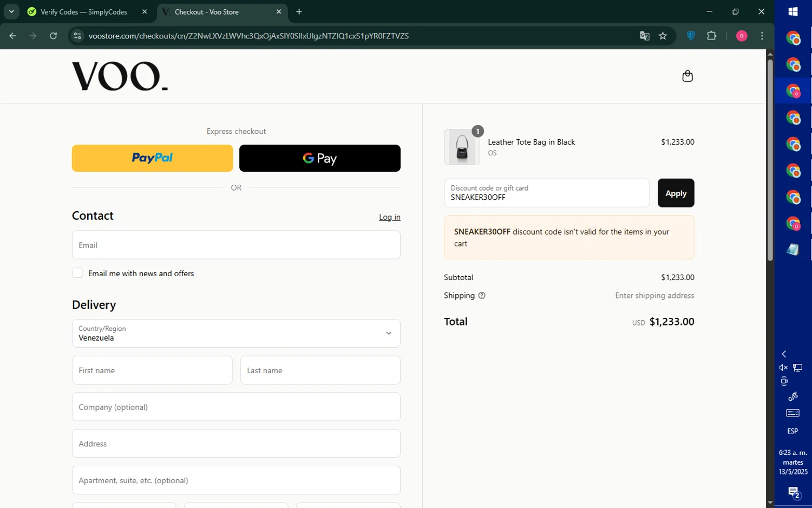Click the Log in link
Viewport: 812px width, 508px height.
click(x=390, y=217)
